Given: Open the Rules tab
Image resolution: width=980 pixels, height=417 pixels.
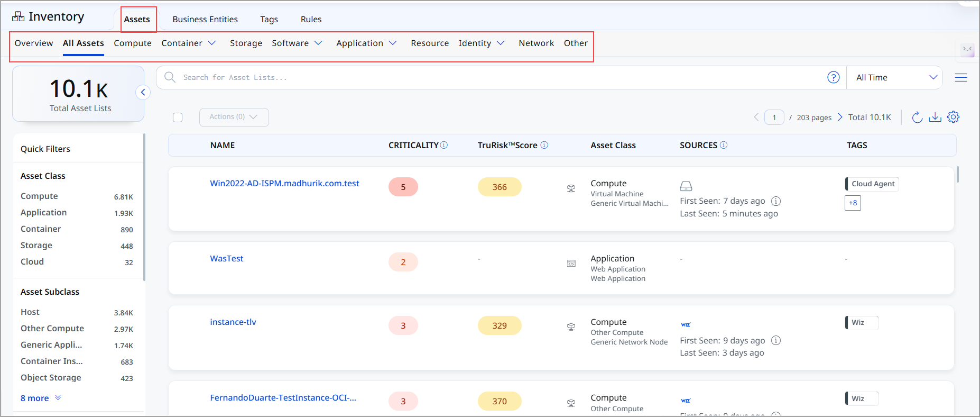Looking at the screenshot, I should (311, 19).
